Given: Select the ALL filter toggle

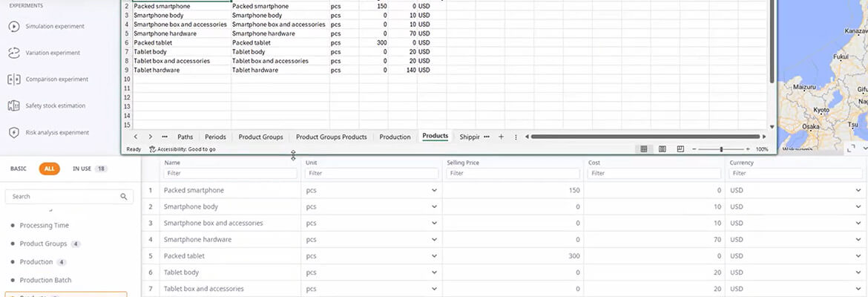Looking at the screenshot, I should (50, 169).
